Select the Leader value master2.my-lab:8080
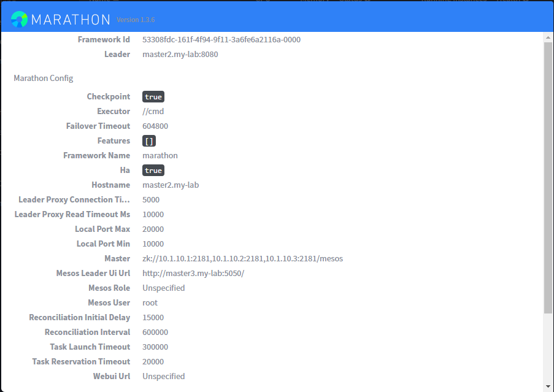This screenshot has height=392, width=554. pos(180,55)
